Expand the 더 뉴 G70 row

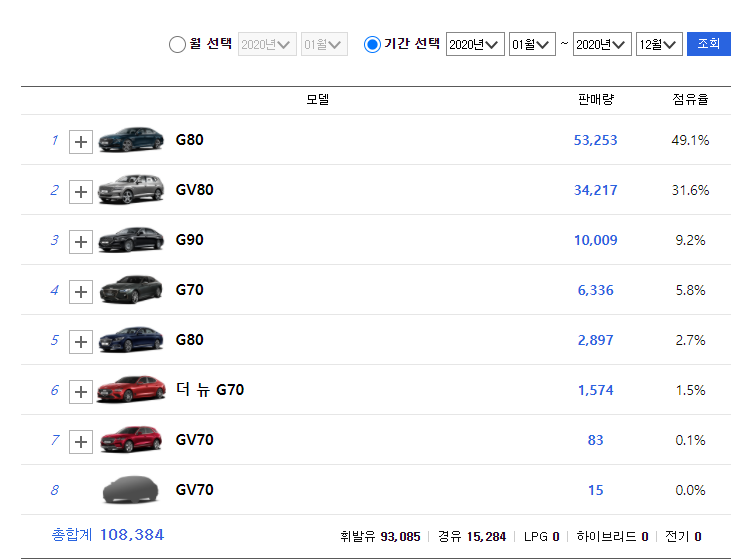pos(81,392)
